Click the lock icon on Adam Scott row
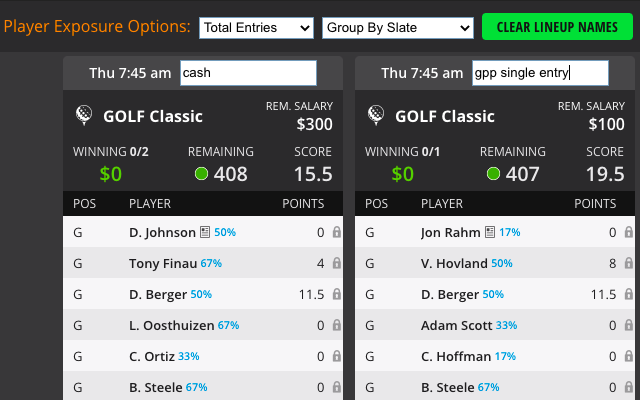The height and width of the screenshot is (400, 640). click(x=629, y=325)
